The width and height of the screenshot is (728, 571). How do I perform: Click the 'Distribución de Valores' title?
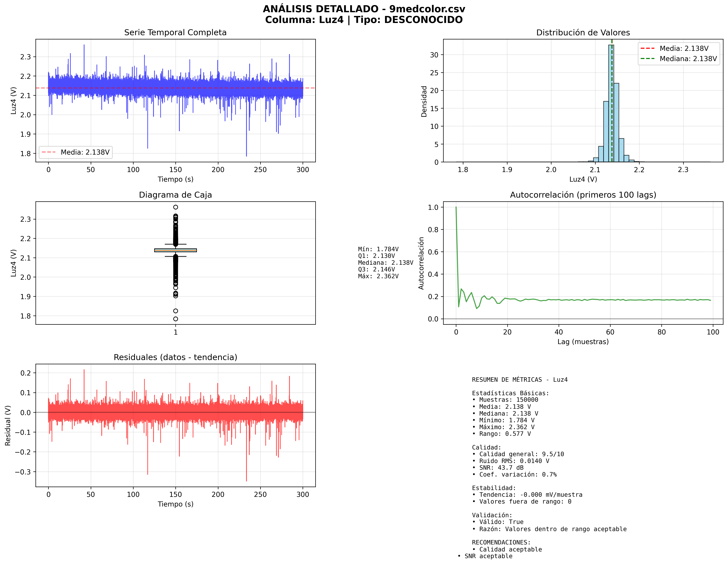tap(583, 32)
